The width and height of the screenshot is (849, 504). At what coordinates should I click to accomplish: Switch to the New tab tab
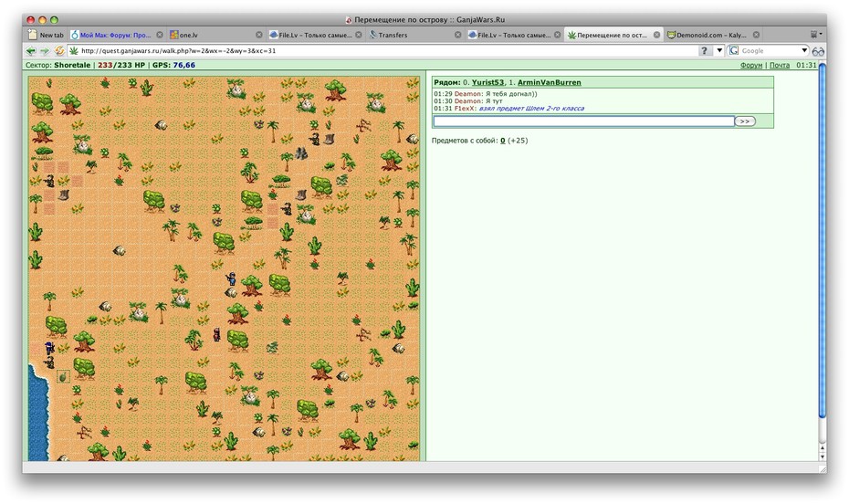(x=46, y=35)
